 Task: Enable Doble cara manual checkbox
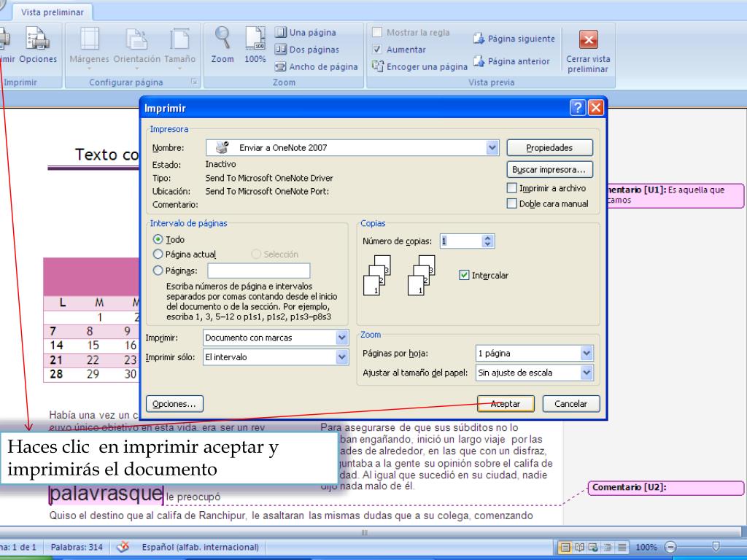coord(511,203)
